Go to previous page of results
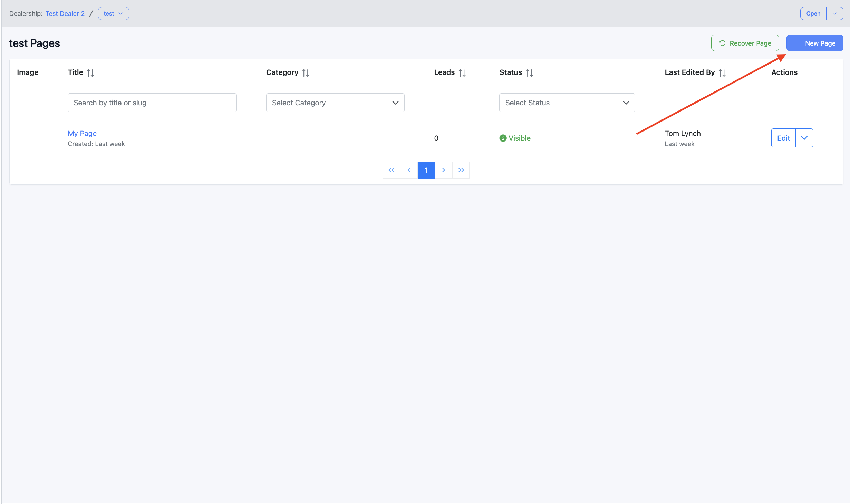The image size is (850, 504). pyautogui.click(x=409, y=170)
